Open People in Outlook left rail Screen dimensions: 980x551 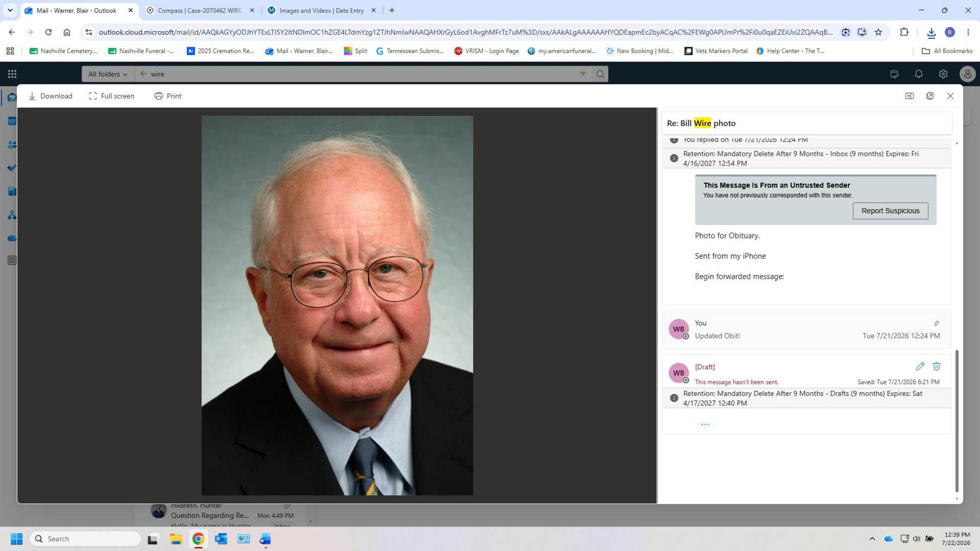(11, 144)
